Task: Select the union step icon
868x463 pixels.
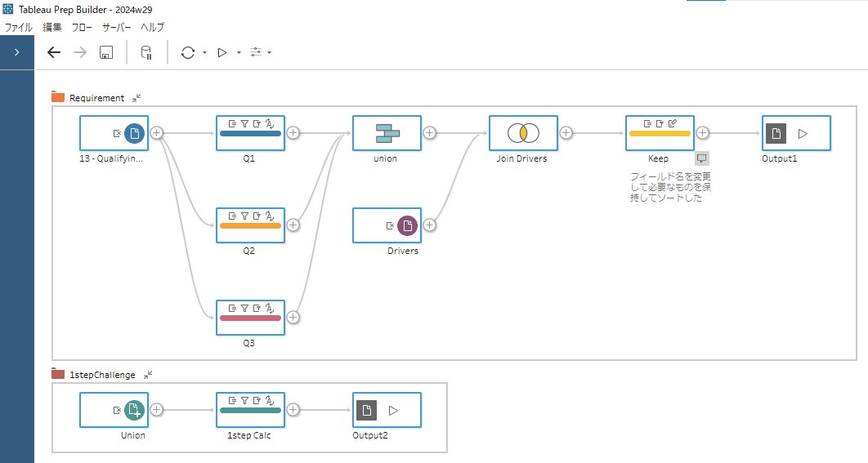Action: (387, 133)
